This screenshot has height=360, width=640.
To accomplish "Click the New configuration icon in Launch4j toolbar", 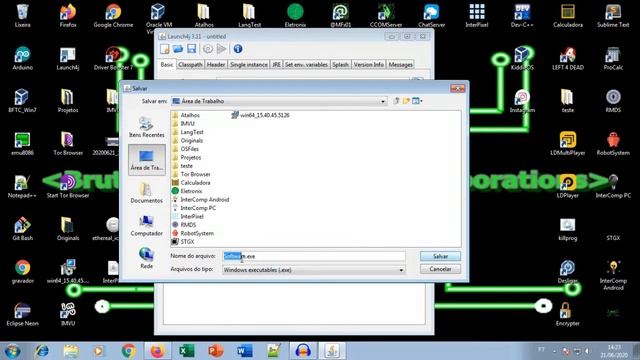I will [165, 49].
